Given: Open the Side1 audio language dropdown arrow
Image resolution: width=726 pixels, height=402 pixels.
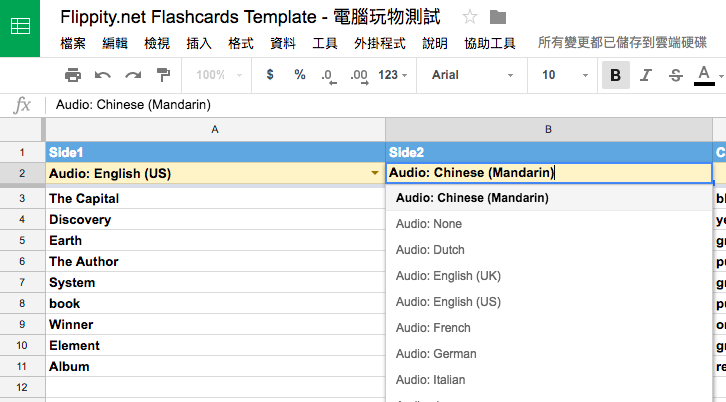Looking at the screenshot, I should pyautogui.click(x=375, y=173).
